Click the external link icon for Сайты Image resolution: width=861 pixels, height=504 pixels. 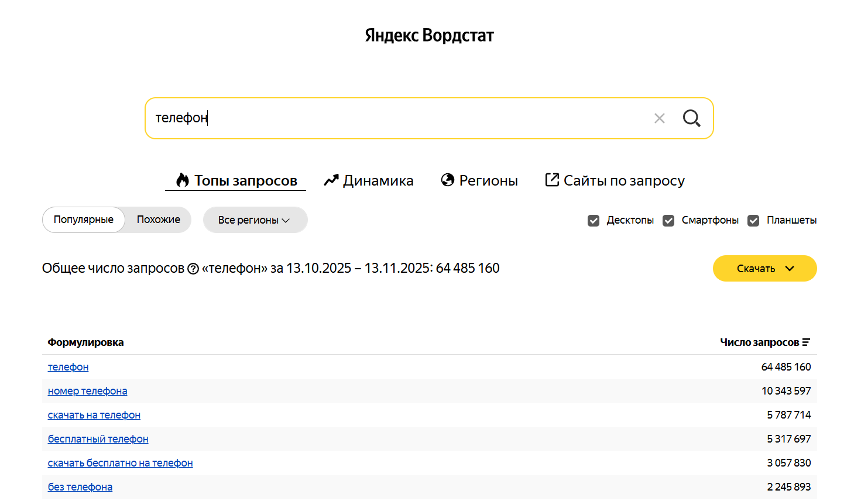[552, 180]
